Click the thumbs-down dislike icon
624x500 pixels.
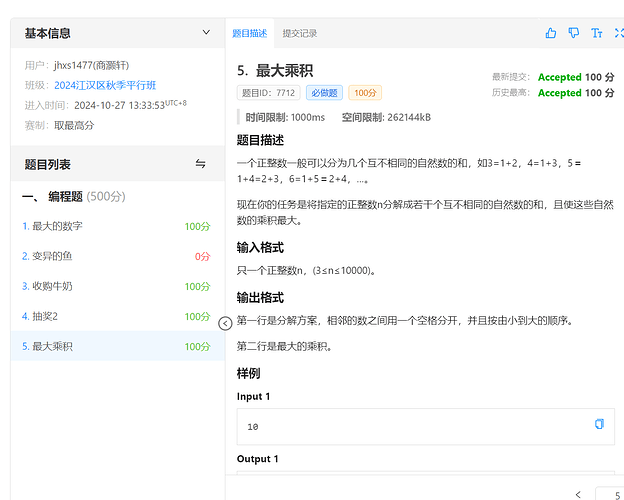[x=573, y=33]
